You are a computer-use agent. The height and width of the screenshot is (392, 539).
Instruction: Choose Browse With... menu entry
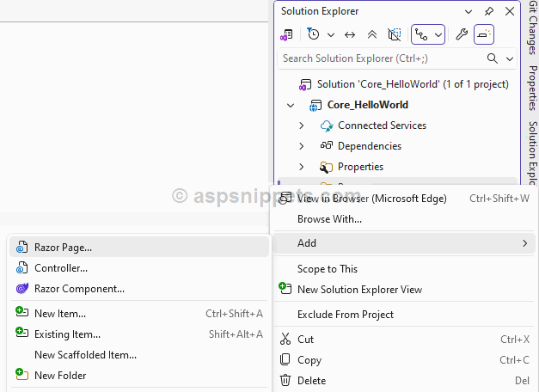point(404,219)
